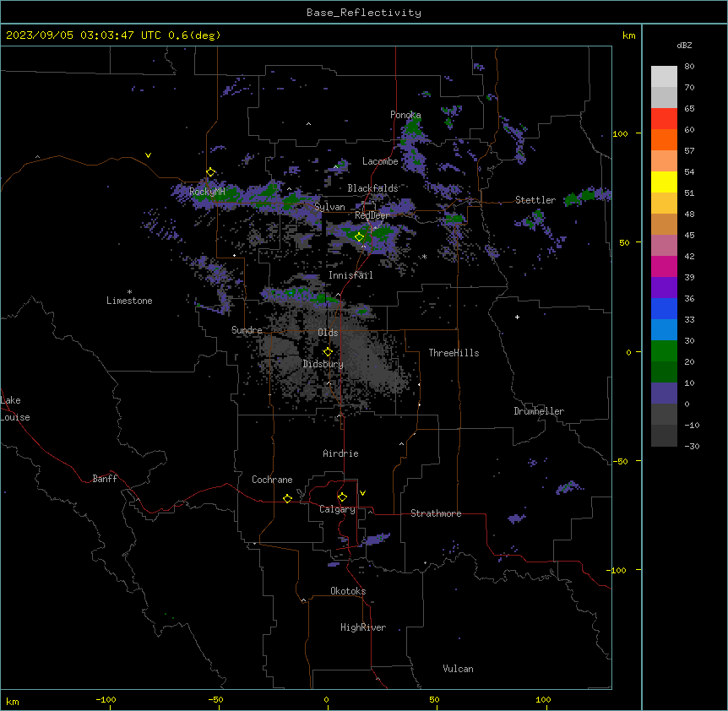Select the dark green 10-20 dBZ legend swatch
Viewport: 728px width, 711px height.
tap(664, 372)
